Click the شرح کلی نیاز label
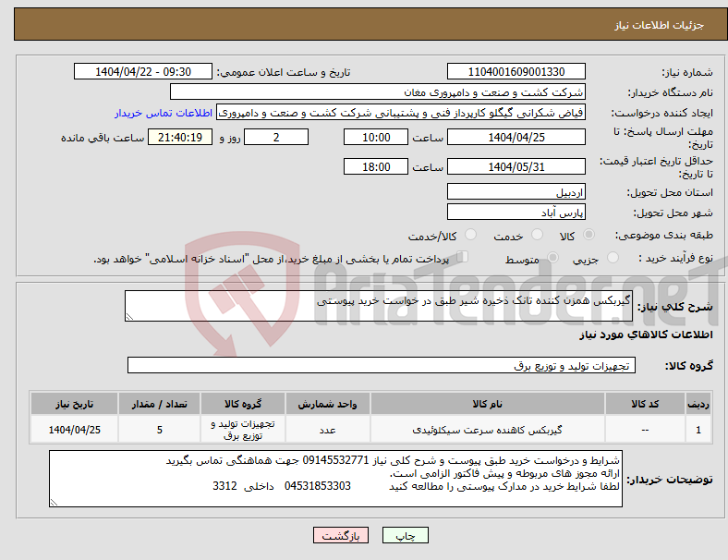 [675, 307]
